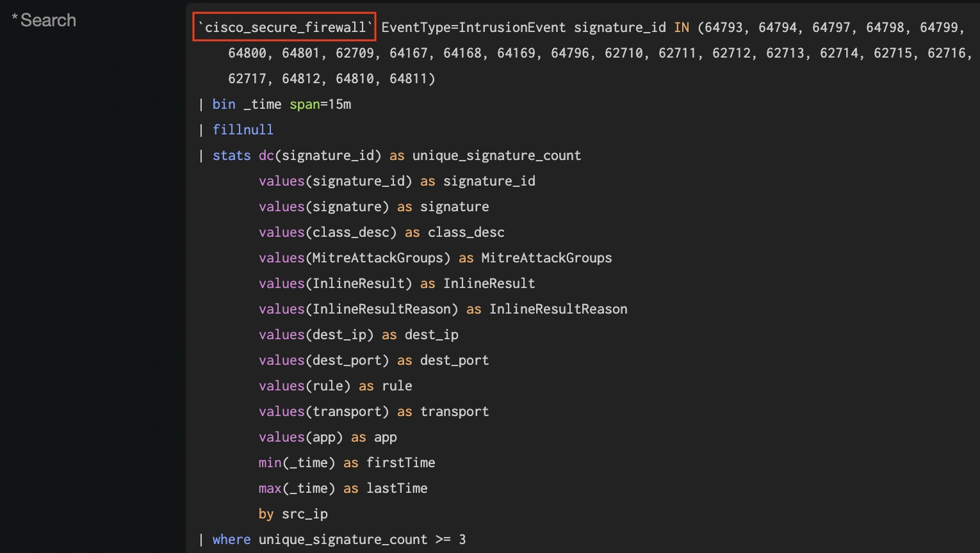Click the span argument in bin line
The height and width of the screenshot is (553, 980).
[304, 104]
